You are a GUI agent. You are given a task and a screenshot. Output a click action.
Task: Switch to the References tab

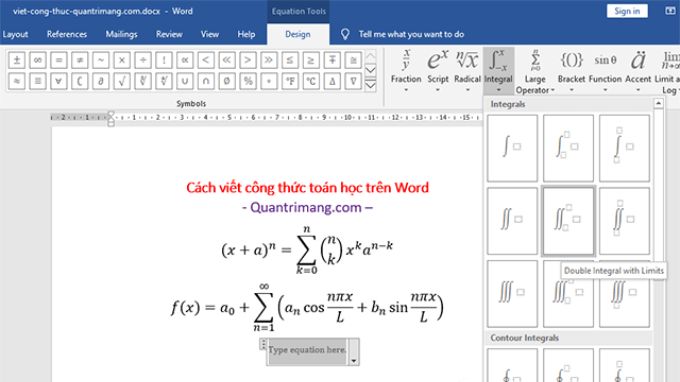coord(67,34)
